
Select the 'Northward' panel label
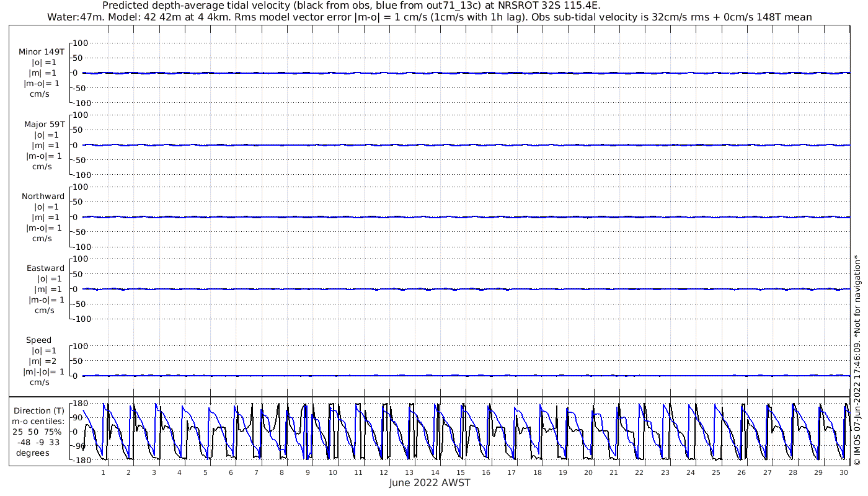[x=43, y=196]
